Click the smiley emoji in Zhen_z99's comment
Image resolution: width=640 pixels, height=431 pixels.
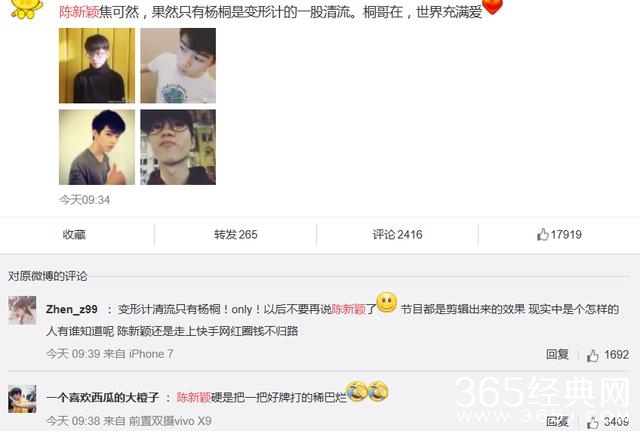pos(387,302)
